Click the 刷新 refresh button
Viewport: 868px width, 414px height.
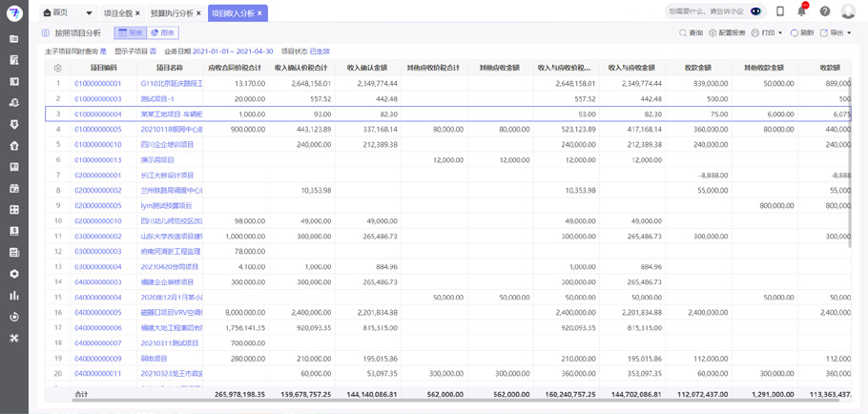tap(801, 33)
